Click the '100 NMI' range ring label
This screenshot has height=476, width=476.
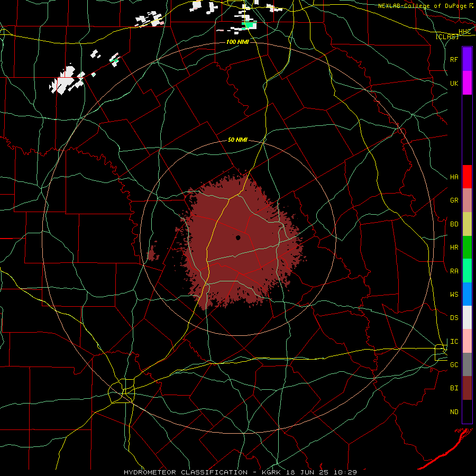pos(237,42)
